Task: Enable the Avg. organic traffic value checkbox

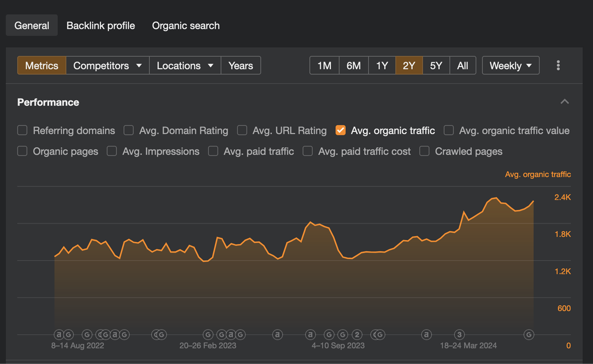Action: tap(448, 130)
